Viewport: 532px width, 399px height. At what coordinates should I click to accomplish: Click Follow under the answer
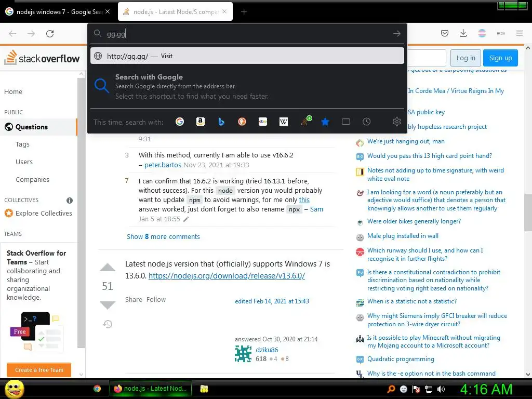pyautogui.click(x=156, y=300)
